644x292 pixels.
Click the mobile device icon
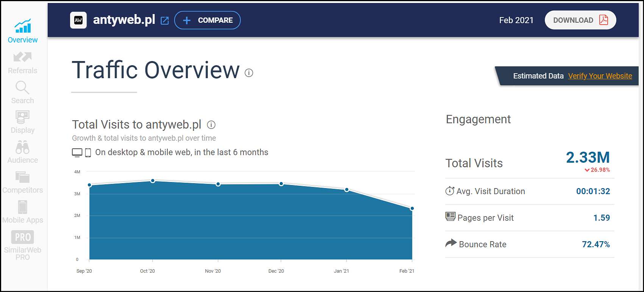[x=88, y=153]
